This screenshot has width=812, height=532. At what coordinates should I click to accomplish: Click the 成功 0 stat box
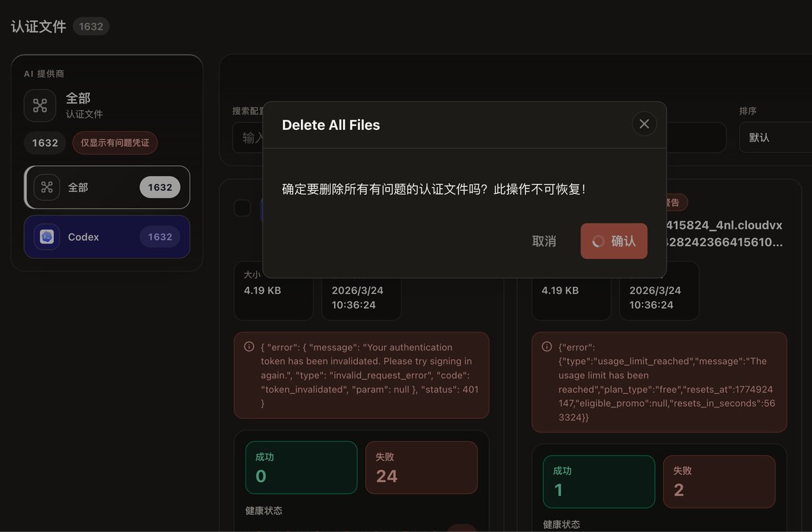coord(301,468)
